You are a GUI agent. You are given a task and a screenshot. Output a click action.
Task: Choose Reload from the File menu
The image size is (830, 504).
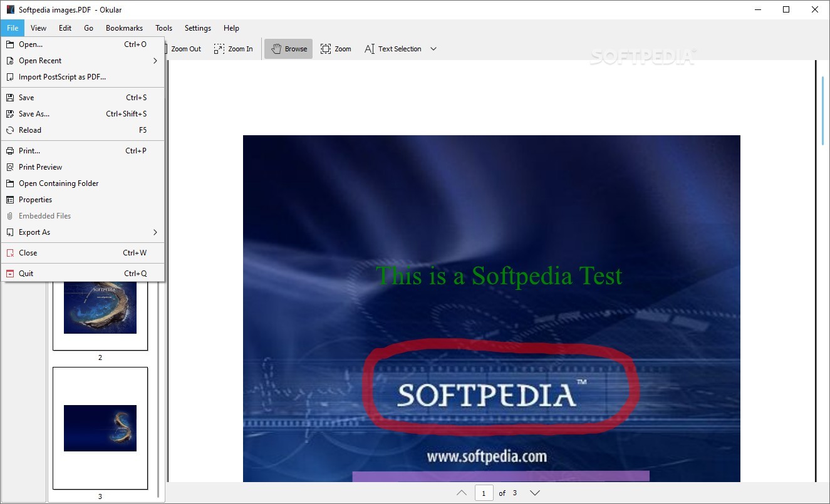(x=83, y=130)
